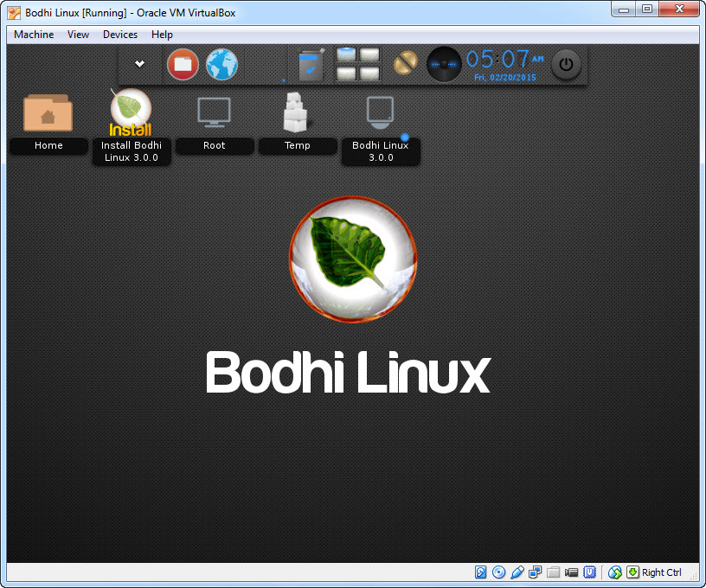This screenshot has width=706, height=588.
Task: Open the Bodhi main menu chevron
Action: (139, 64)
